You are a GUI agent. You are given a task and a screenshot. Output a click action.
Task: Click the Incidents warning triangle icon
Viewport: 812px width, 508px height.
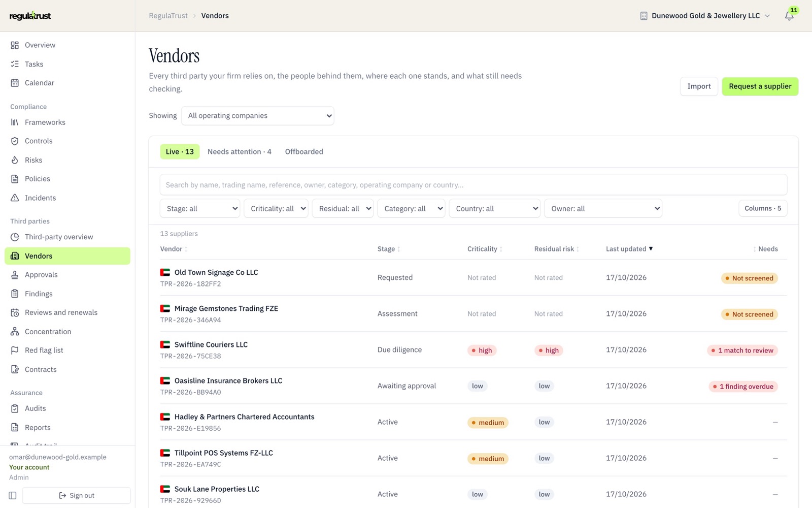(x=15, y=198)
